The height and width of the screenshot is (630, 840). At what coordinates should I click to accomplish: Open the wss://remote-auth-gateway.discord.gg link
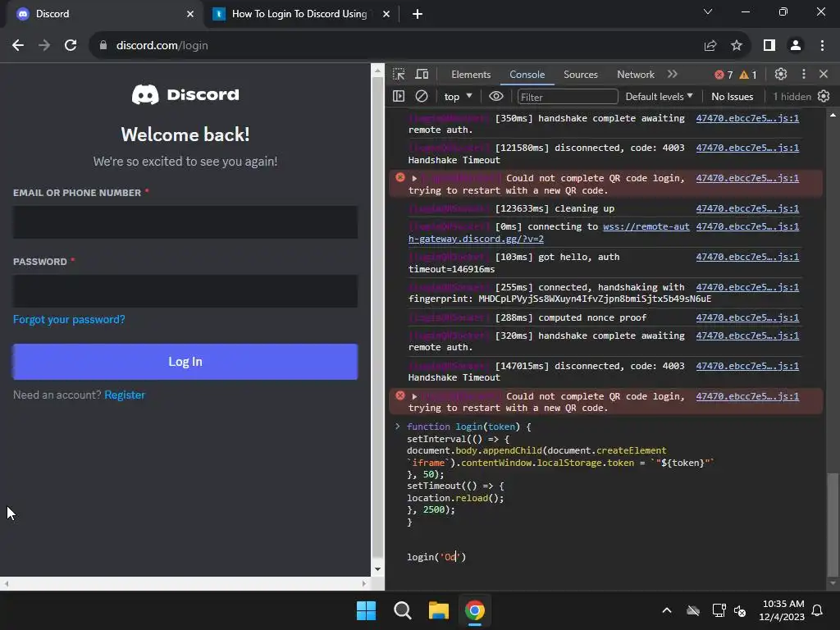(646, 226)
